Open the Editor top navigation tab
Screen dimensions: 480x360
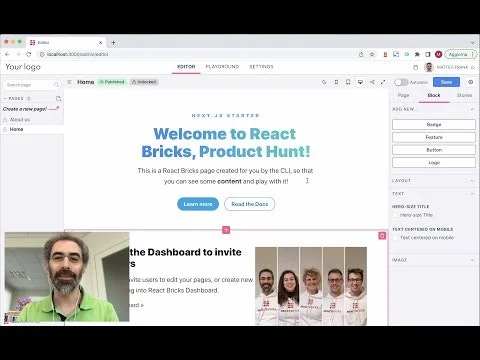tap(186, 67)
